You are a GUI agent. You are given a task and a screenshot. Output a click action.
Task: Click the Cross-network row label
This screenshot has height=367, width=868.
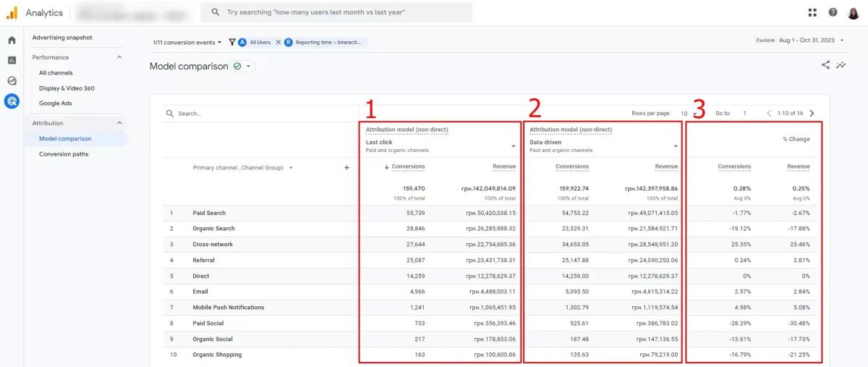click(x=213, y=245)
